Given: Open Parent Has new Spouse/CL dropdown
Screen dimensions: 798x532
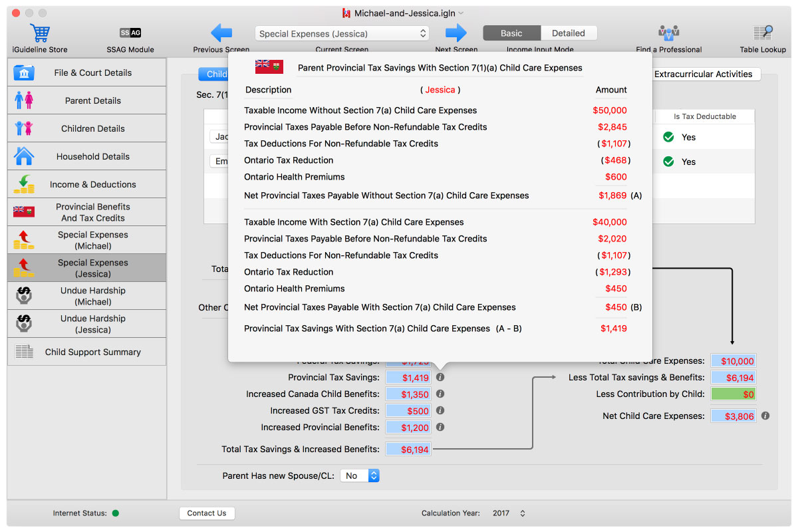Looking at the screenshot, I should click(359, 475).
